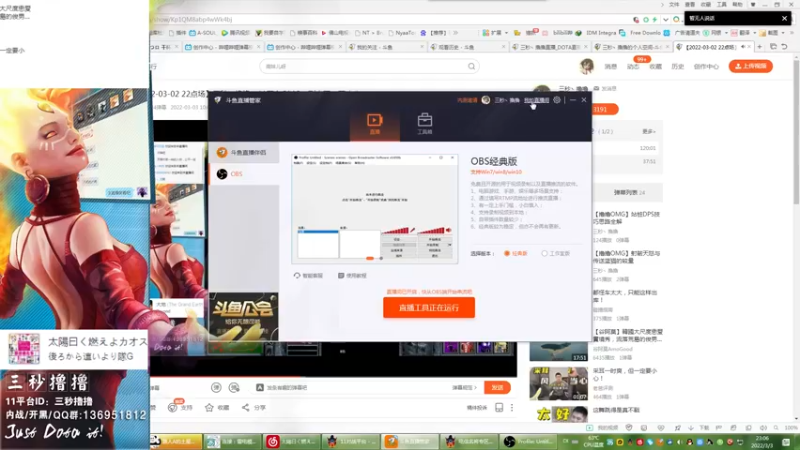Screen dimensions: 800x450
Task: Click the video progress bar
Action: coord(334,377)
